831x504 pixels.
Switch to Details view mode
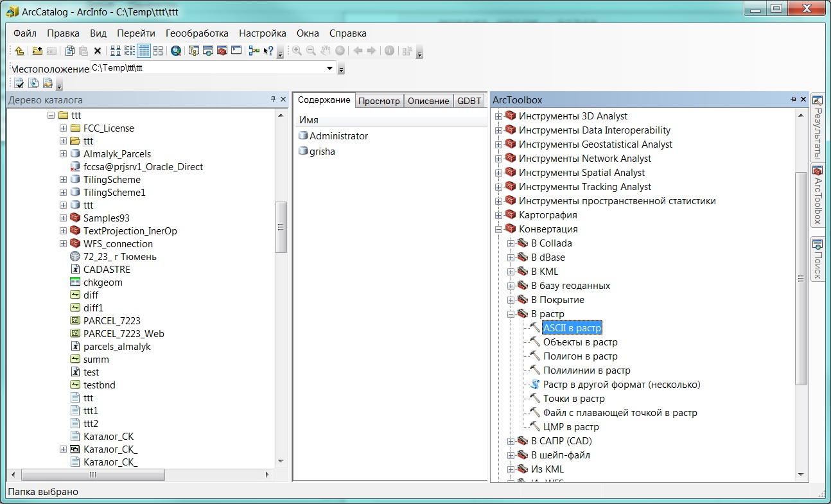click(144, 51)
